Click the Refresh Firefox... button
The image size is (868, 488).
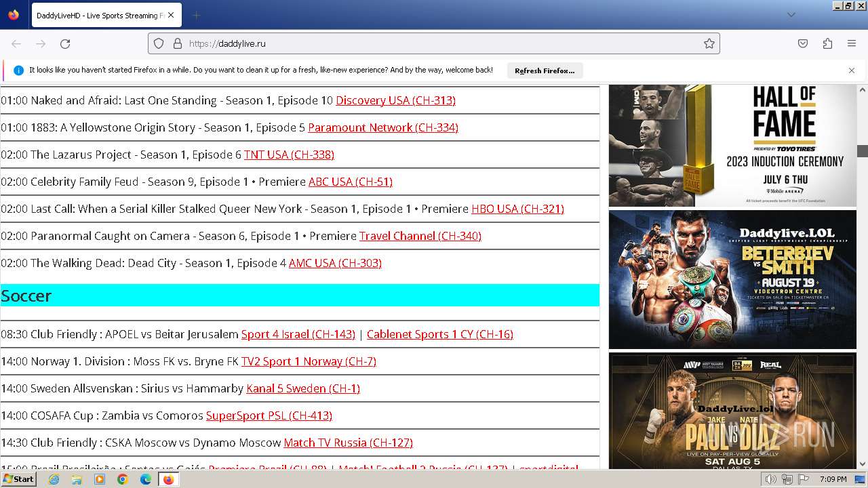545,70
